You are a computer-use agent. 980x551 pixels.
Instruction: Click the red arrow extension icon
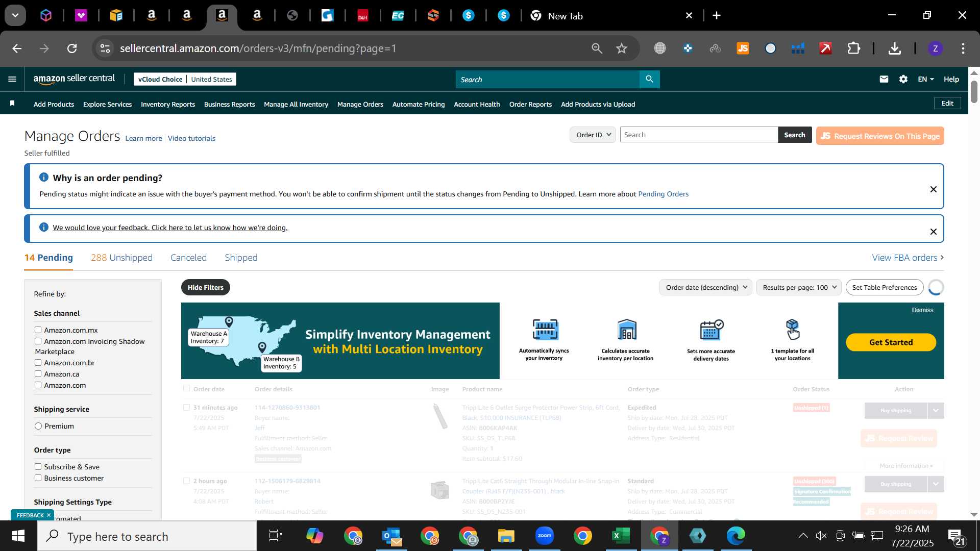click(x=825, y=48)
